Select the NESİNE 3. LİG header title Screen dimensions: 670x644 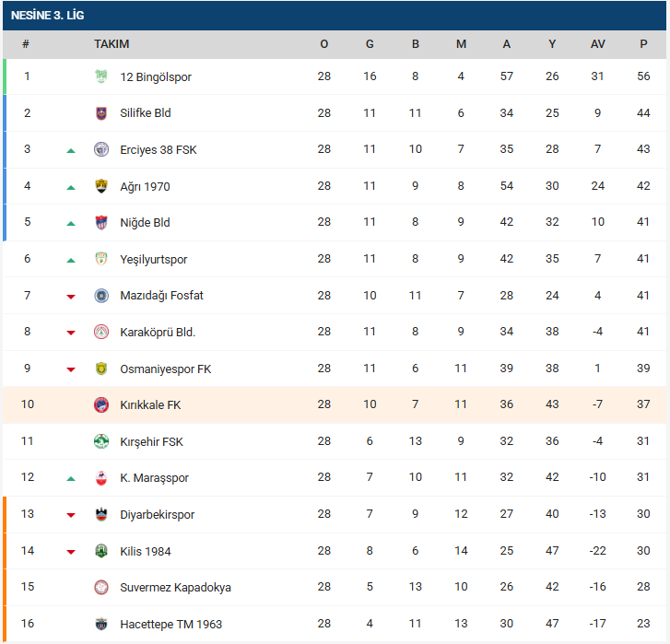(50, 16)
